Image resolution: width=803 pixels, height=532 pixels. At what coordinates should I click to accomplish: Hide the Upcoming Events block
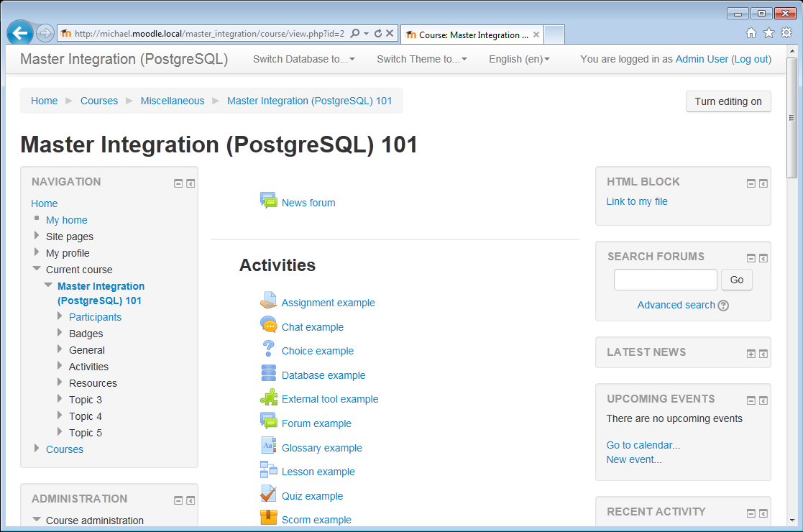[x=751, y=400]
